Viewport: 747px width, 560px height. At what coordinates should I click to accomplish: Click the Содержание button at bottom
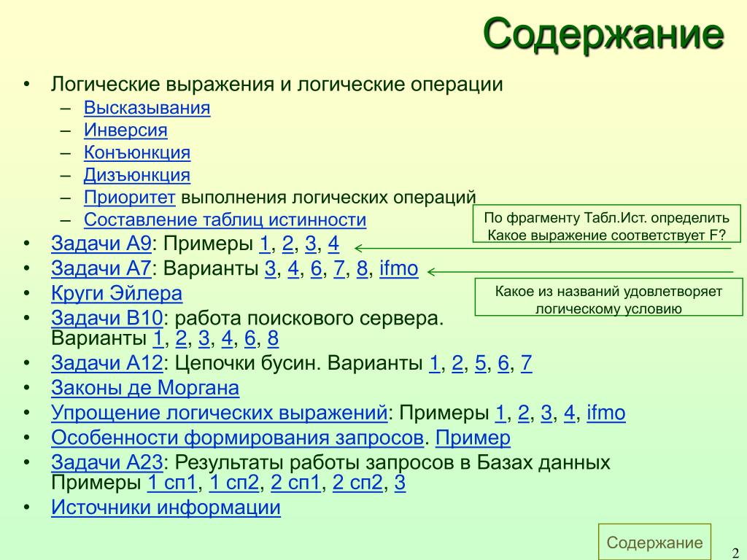pos(654,542)
